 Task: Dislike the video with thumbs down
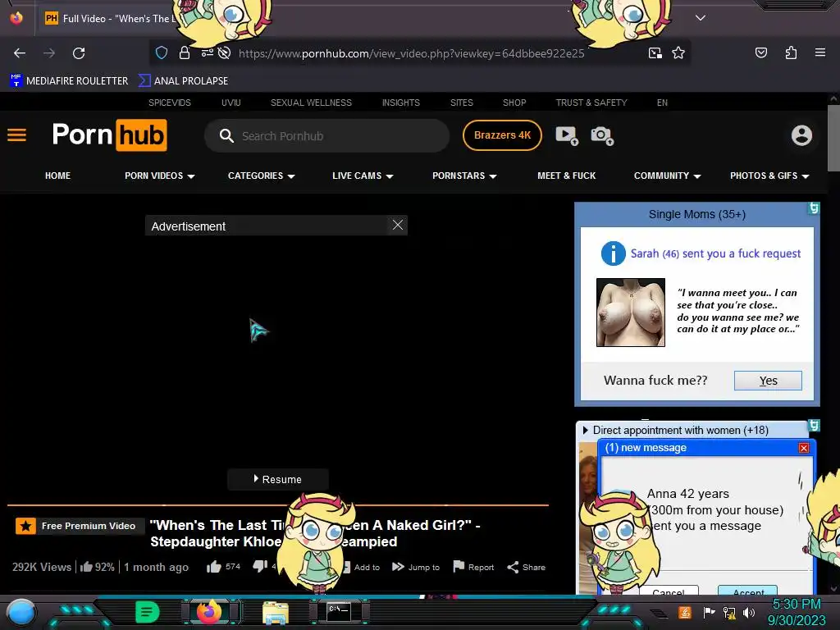pos(260,566)
